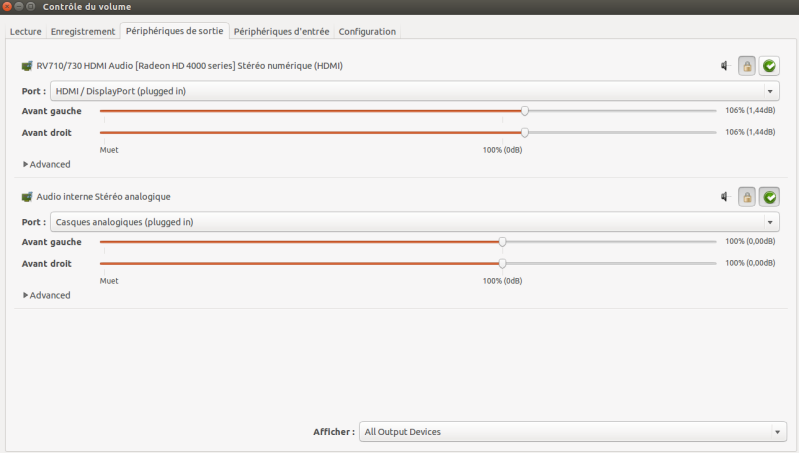
Task: Click the HDMI Audio sound card icon
Action: coord(26,66)
